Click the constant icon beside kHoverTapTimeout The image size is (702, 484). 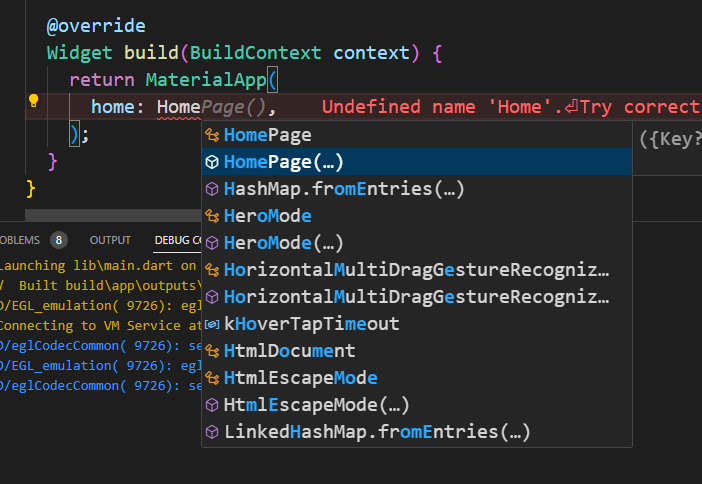click(212, 324)
